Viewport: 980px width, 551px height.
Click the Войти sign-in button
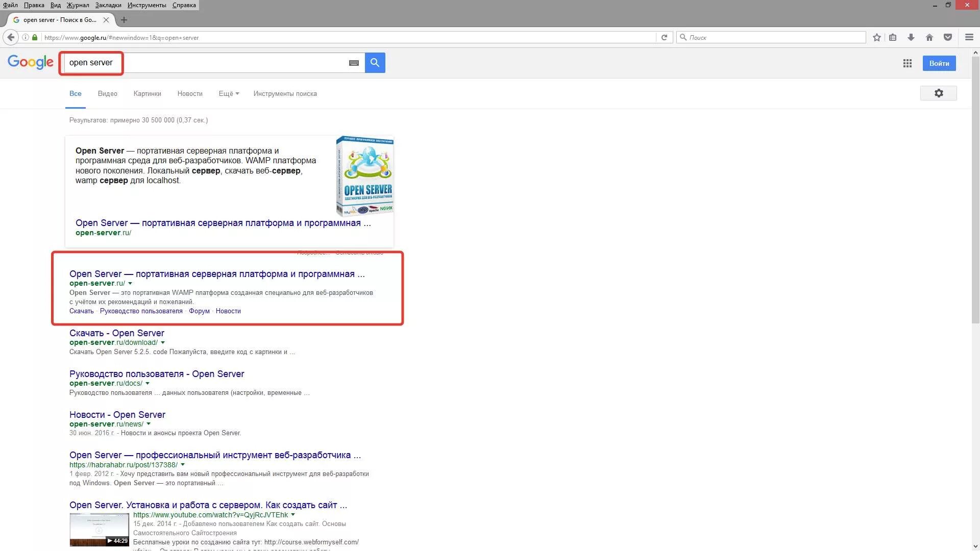[x=939, y=63]
